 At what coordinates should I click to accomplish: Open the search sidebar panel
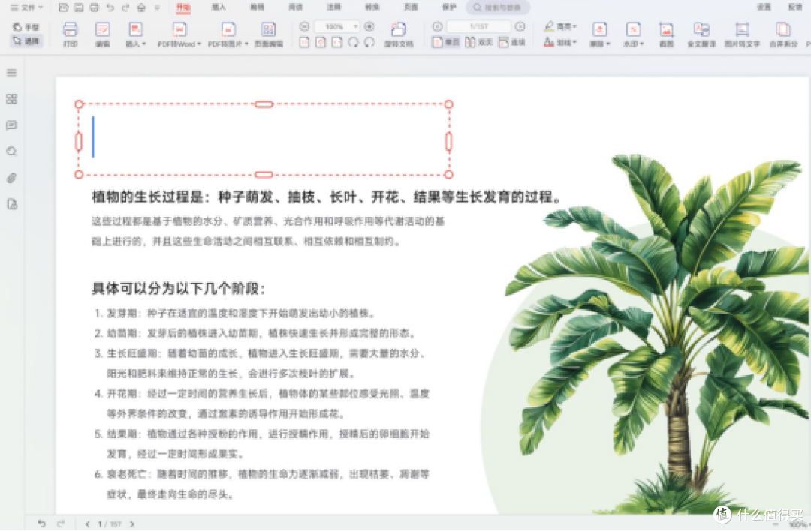click(11, 152)
